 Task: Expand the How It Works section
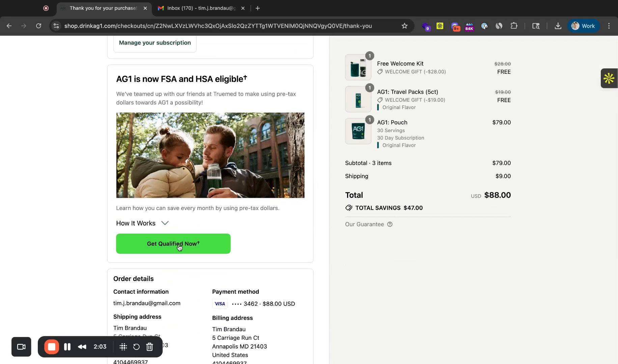click(x=142, y=223)
